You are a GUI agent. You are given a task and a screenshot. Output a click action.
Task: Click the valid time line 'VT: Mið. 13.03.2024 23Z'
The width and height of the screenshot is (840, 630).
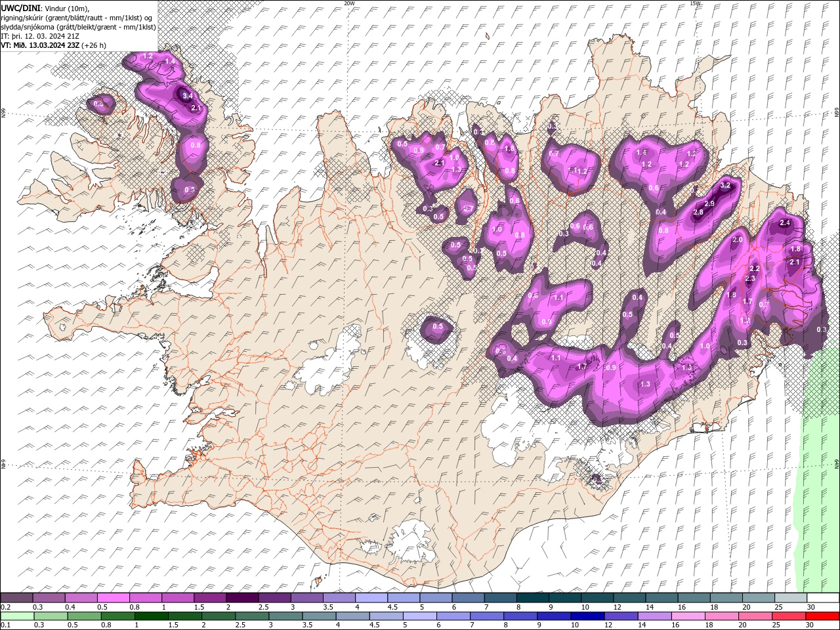point(40,45)
